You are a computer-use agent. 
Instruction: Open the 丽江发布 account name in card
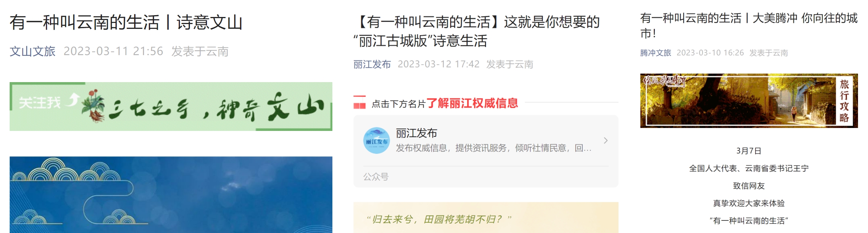click(x=416, y=133)
